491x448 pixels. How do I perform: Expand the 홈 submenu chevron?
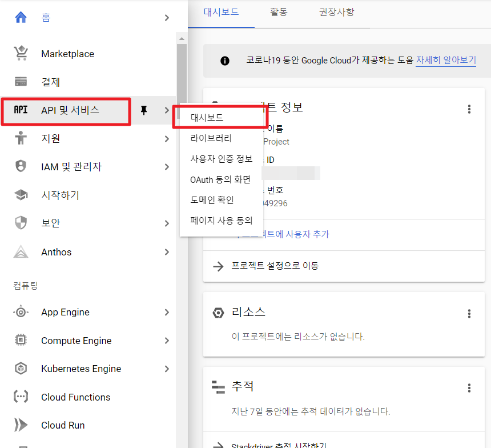tap(167, 18)
